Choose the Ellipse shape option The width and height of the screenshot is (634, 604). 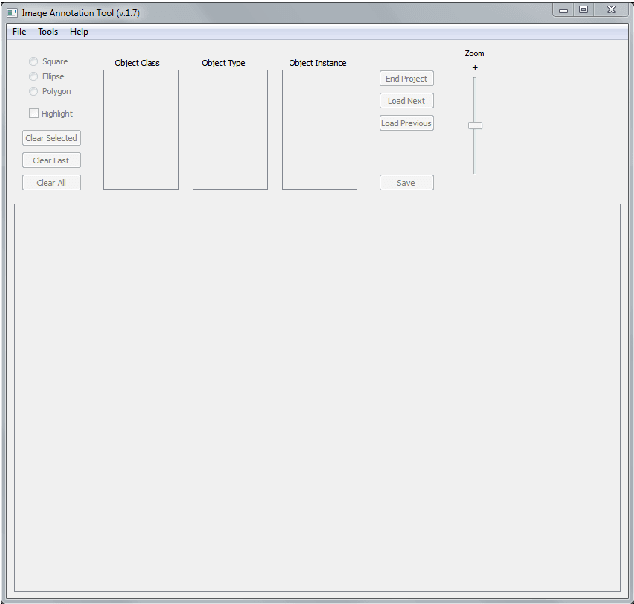coord(34,76)
